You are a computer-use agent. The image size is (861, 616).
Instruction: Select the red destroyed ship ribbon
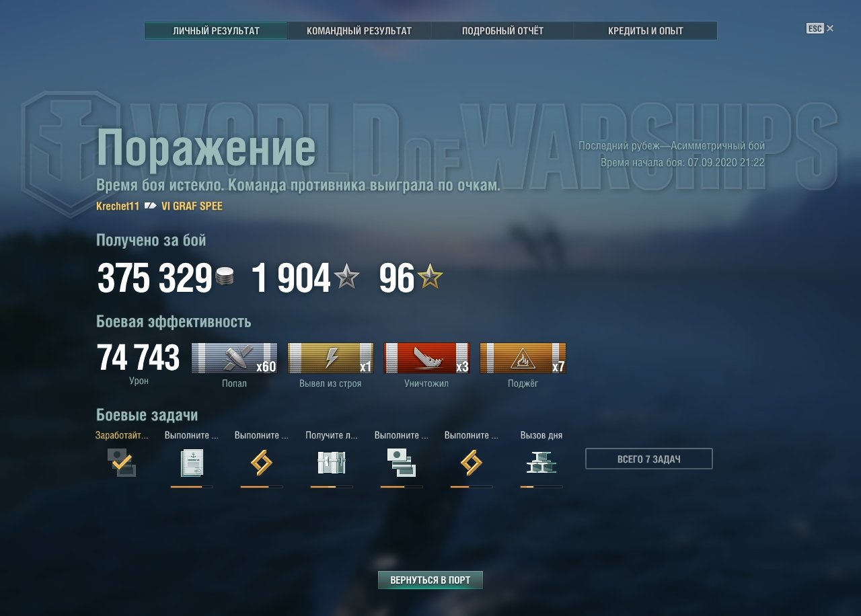click(x=426, y=358)
